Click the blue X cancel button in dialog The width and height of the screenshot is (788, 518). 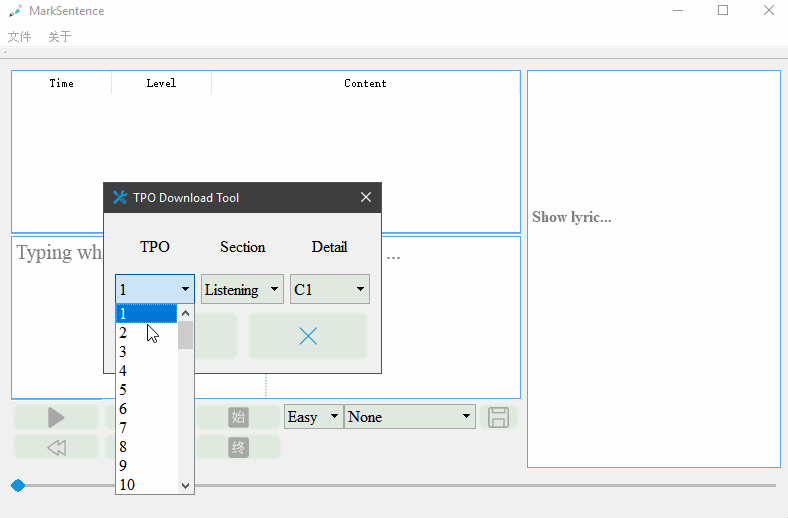[x=308, y=336]
